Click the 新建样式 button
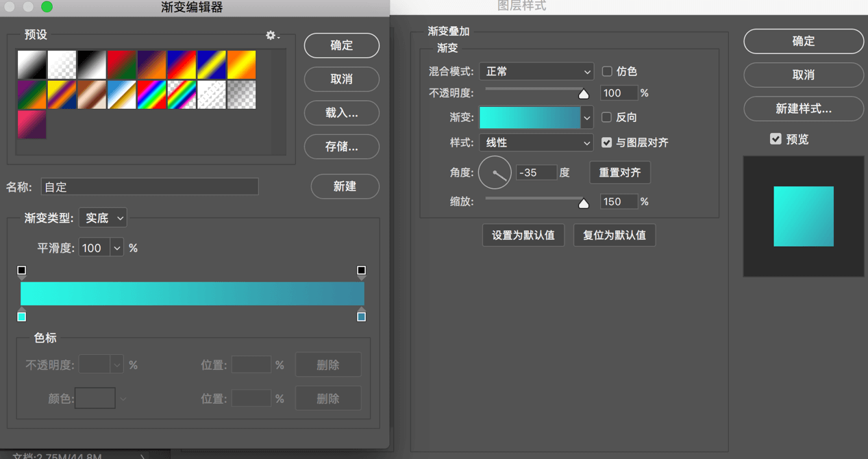The width and height of the screenshot is (868, 459). pyautogui.click(x=803, y=108)
